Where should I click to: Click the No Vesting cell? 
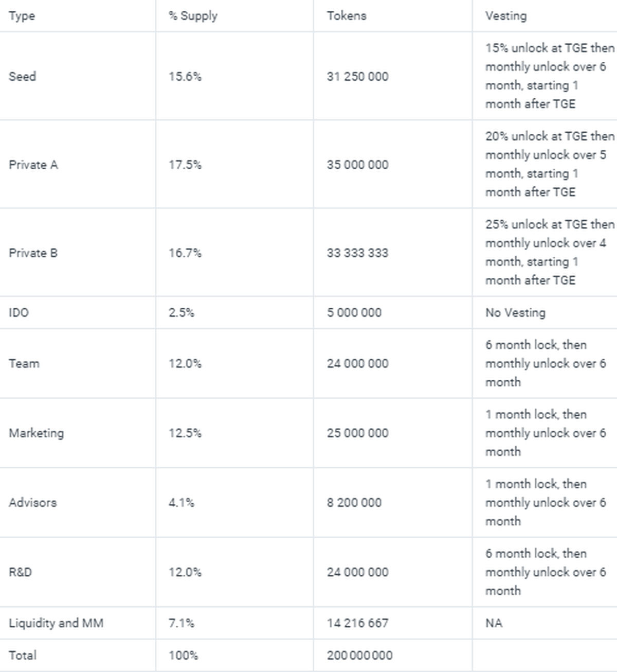[515, 313]
